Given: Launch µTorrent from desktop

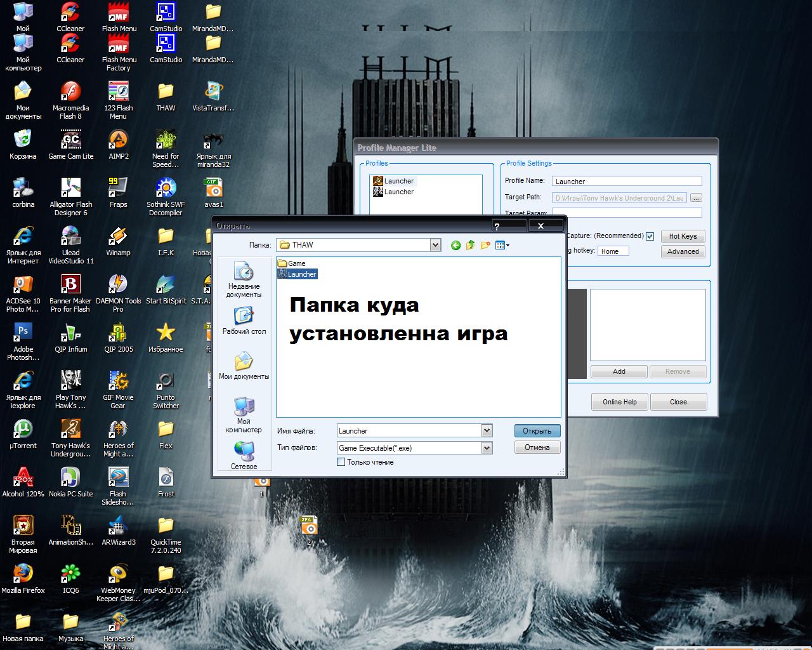Looking at the screenshot, I should pyautogui.click(x=23, y=434).
